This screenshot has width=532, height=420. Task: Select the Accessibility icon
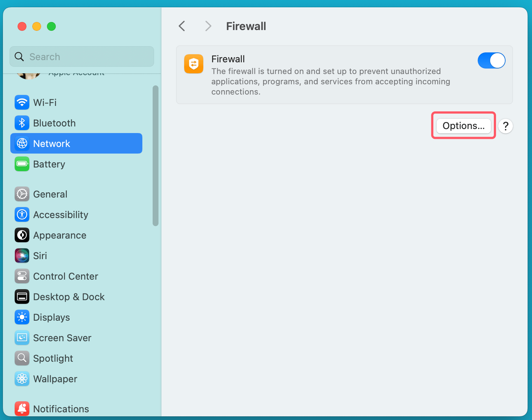pyautogui.click(x=22, y=214)
